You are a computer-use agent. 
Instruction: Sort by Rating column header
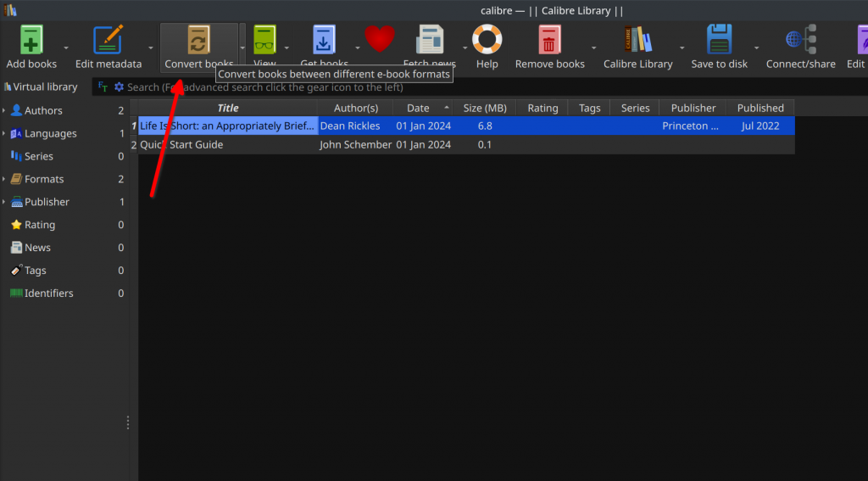pyautogui.click(x=542, y=108)
